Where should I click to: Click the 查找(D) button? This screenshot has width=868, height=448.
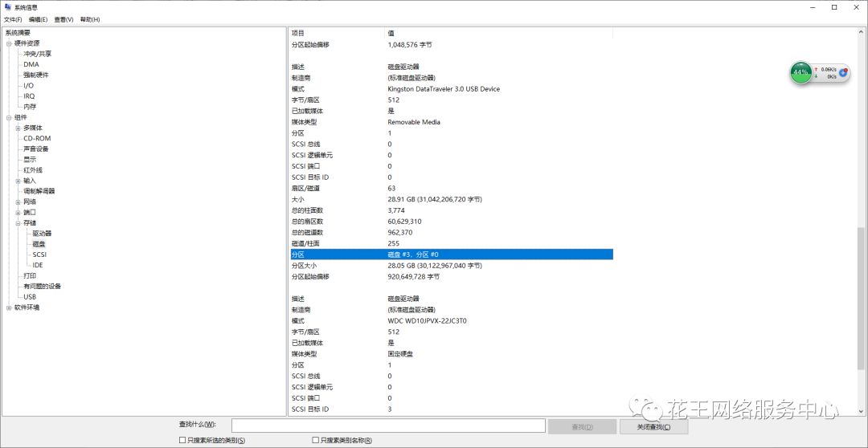tap(582, 426)
